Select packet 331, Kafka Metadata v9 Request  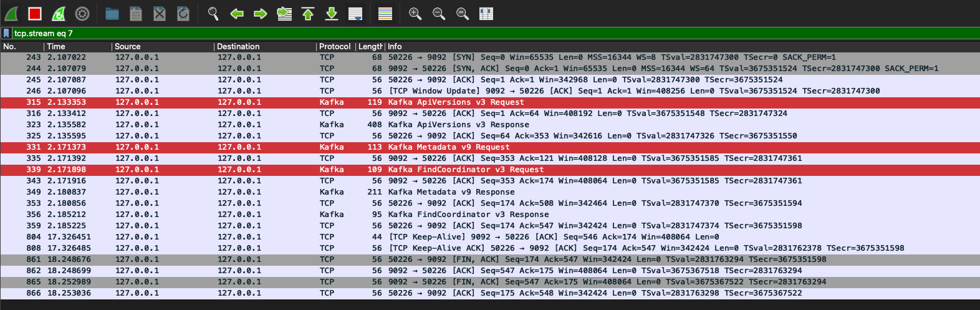490,147
